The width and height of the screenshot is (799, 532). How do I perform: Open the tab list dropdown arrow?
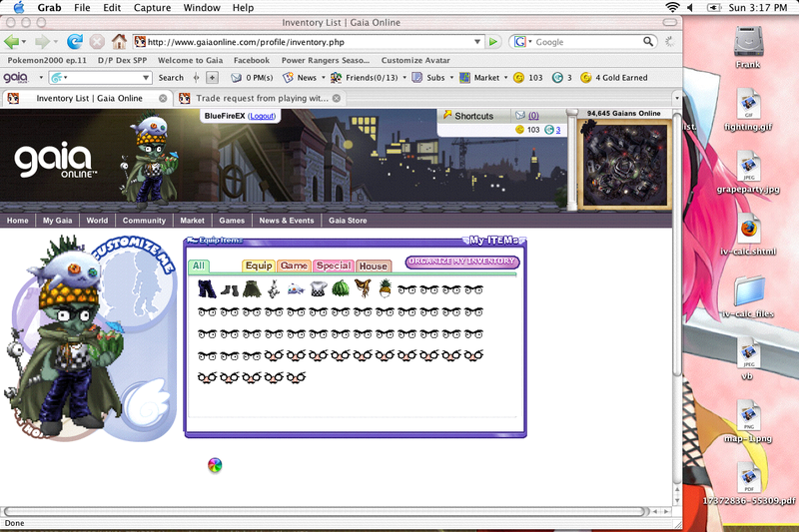coord(677,98)
